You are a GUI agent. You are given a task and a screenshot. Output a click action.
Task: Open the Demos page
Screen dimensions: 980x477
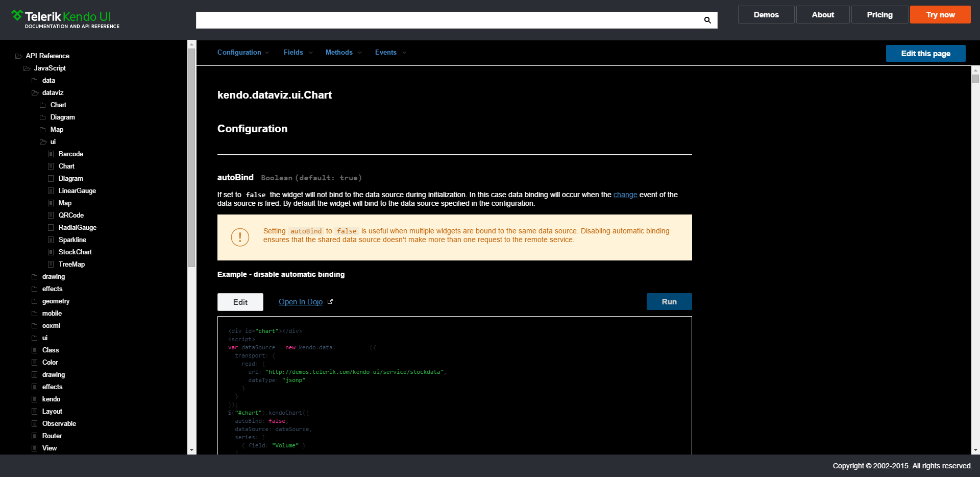766,15
